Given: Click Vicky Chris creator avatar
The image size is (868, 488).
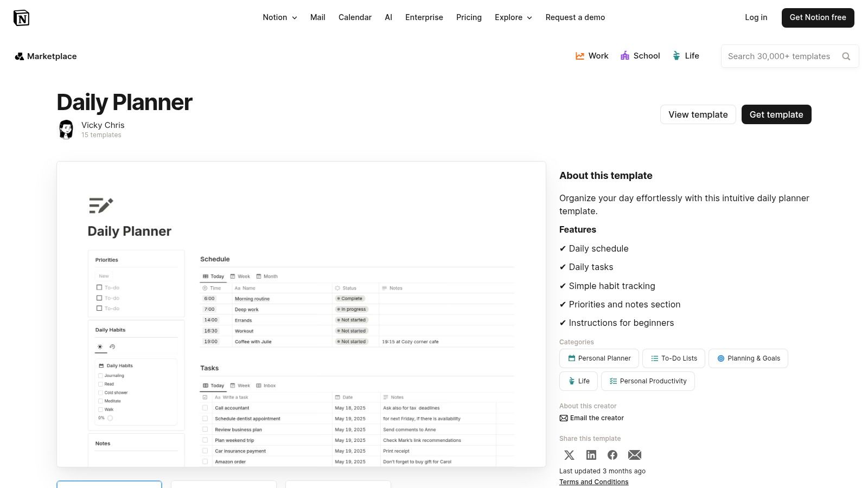Looking at the screenshot, I should 66,130.
